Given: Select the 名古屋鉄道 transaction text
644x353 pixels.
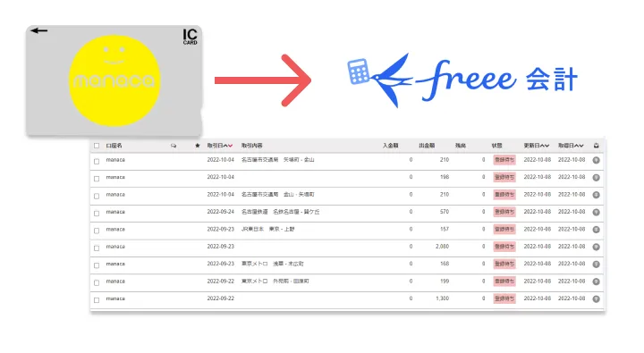Looking at the screenshot, I should click(280, 212).
